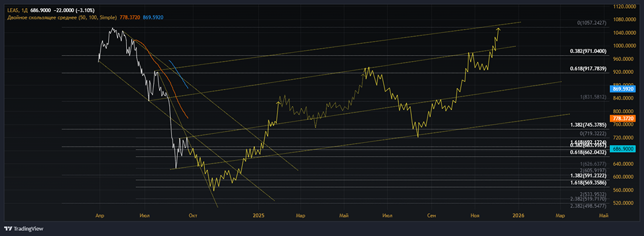Select the 2.382(519.7170) Fibonacci level label
644x236 pixels.
click(x=588, y=199)
